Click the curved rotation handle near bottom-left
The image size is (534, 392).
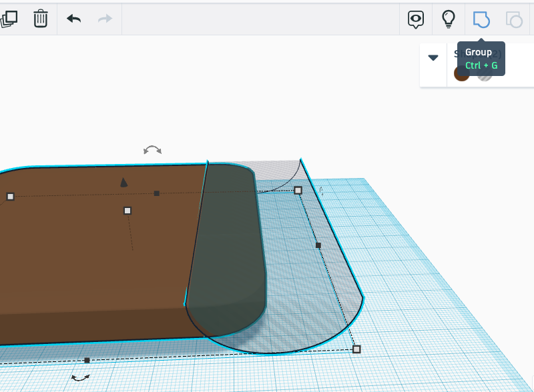pos(80,377)
